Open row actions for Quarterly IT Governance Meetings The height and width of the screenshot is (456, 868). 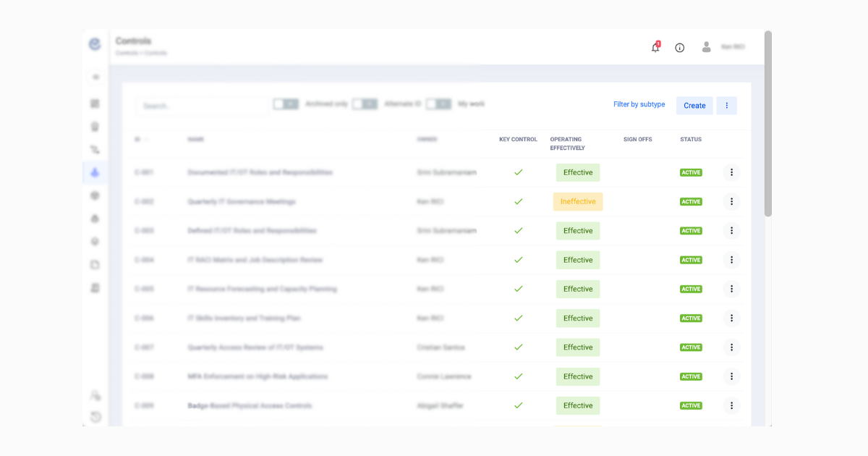[731, 202]
